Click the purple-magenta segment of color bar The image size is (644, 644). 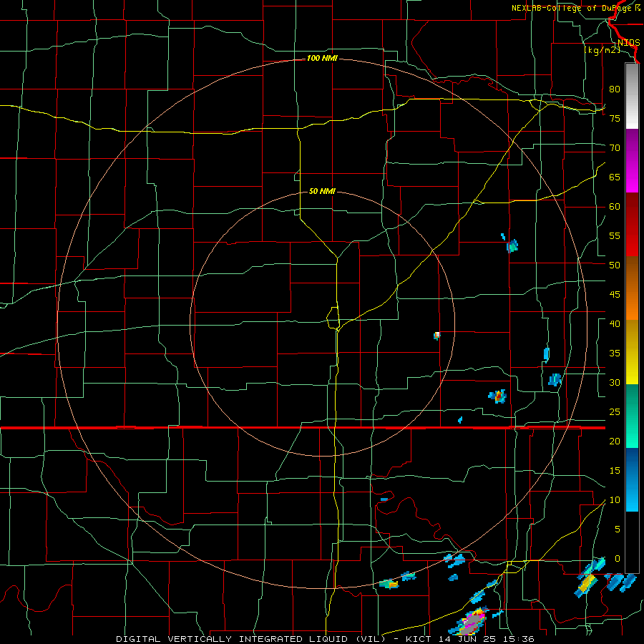[632, 160]
